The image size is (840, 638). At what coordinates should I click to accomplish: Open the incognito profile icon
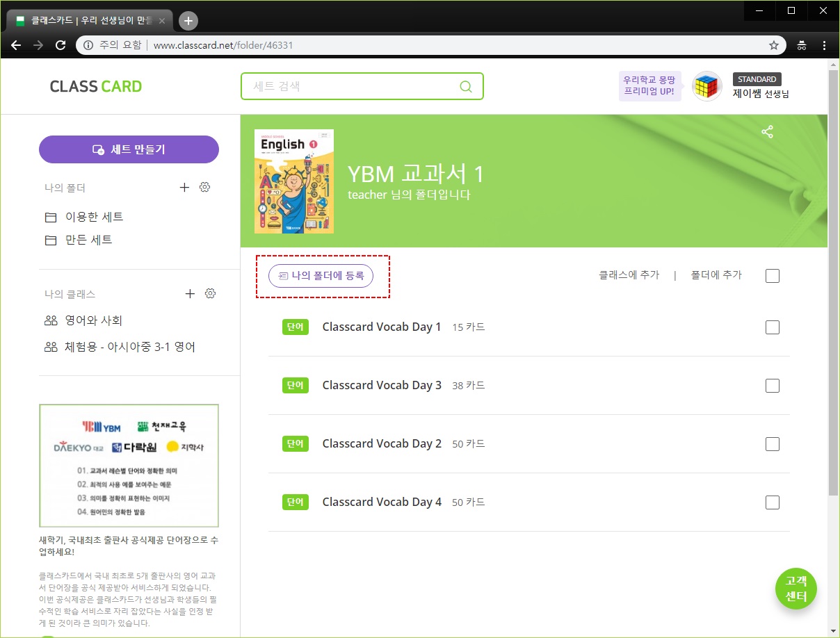(802, 45)
